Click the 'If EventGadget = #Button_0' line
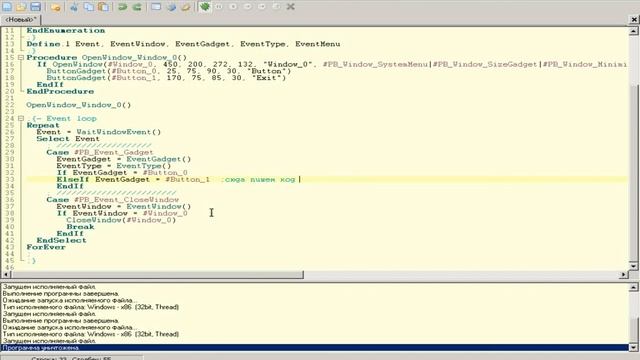 coord(122,173)
